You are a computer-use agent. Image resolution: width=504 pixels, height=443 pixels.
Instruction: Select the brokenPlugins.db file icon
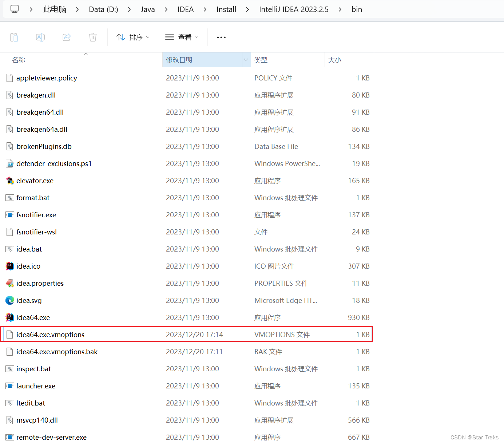click(10, 146)
